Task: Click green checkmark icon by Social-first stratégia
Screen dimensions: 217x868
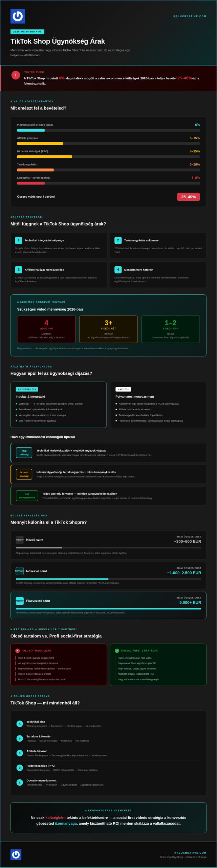Action: [x=117, y=650]
